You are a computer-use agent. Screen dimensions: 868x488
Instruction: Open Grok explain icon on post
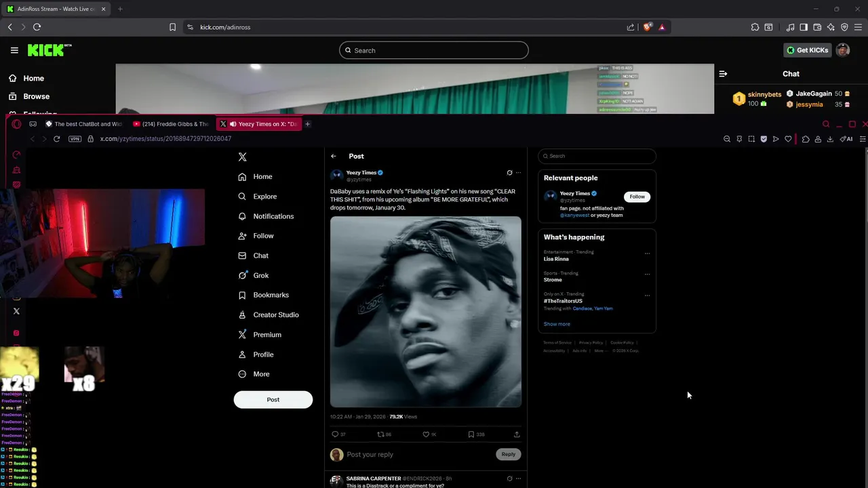509,173
